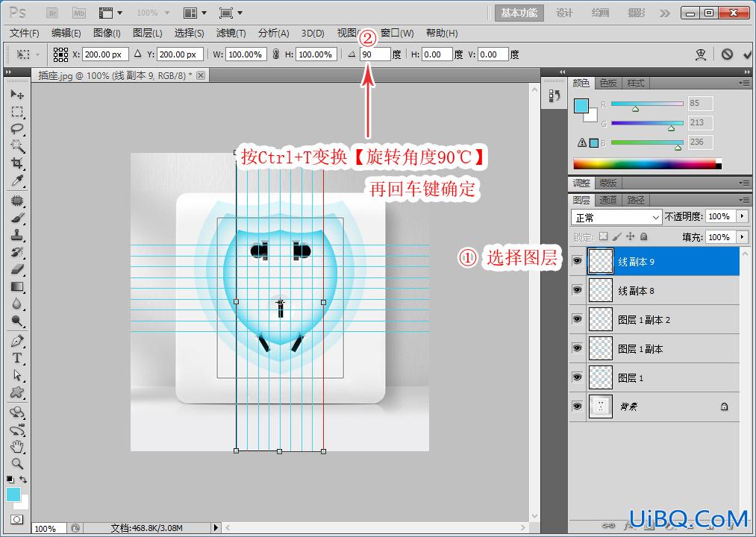The height and width of the screenshot is (537, 756).
Task: Click the reference point location grid
Action: [60, 54]
